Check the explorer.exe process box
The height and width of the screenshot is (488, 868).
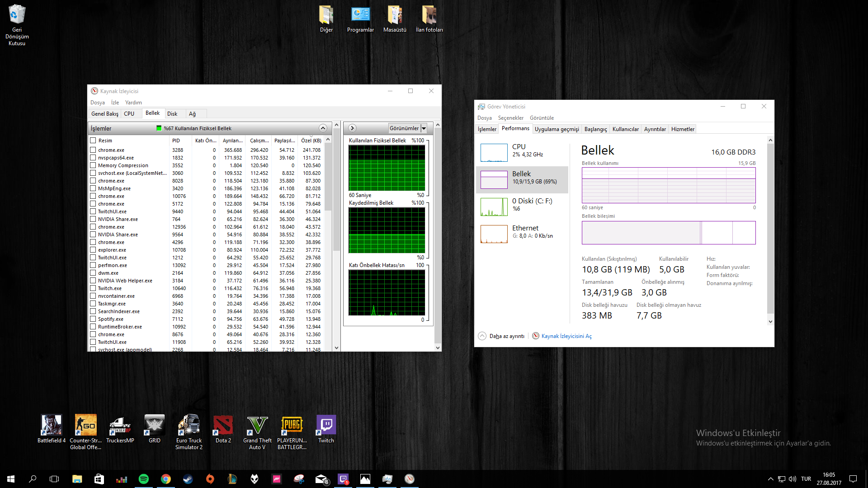[93, 250]
